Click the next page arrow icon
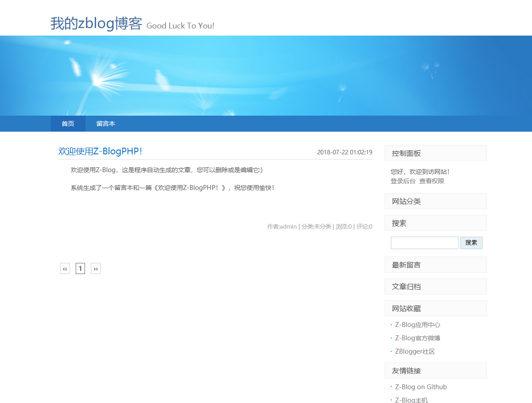The image size is (532, 403). tap(95, 268)
